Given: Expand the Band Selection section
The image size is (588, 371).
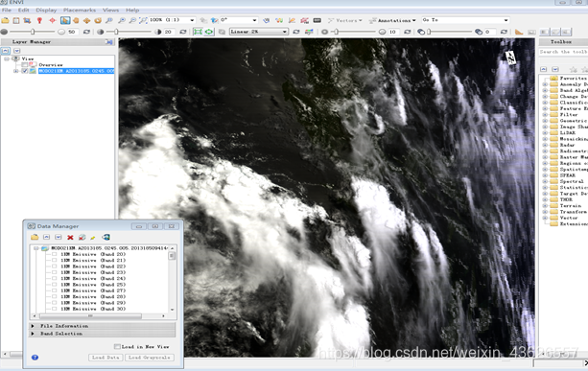Looking at the screenshot, I should click(x=102, y=334).
